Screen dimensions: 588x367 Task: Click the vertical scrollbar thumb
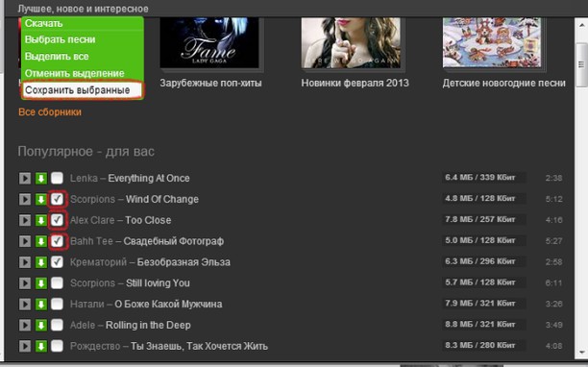(x=581, y=65)
